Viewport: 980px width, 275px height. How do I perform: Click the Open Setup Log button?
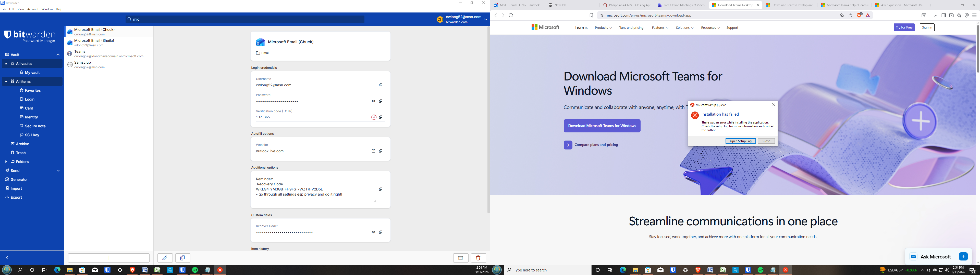[x=740, y=141]
